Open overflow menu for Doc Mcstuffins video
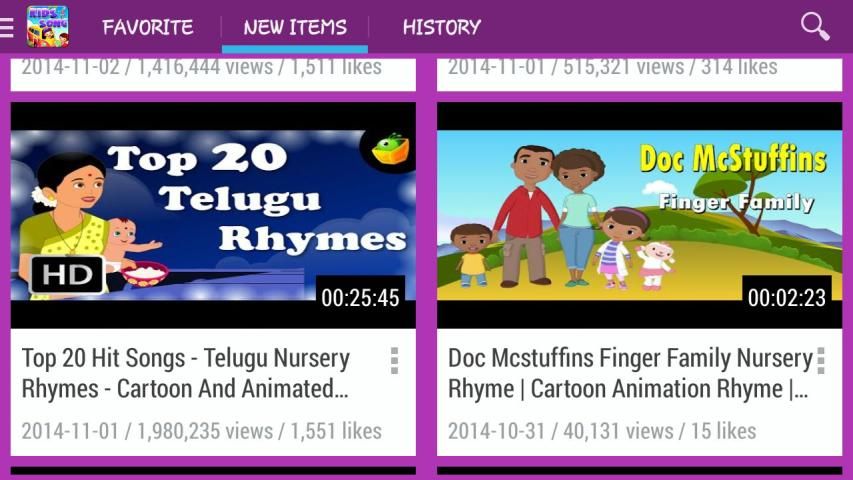The width and height of the screenshot is (853, 480). [821, 361]
